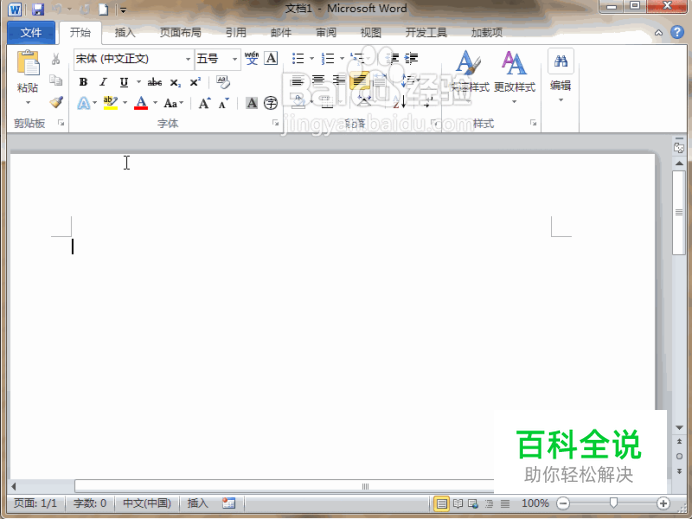Toggle Justify alignment button

(359, 81)
